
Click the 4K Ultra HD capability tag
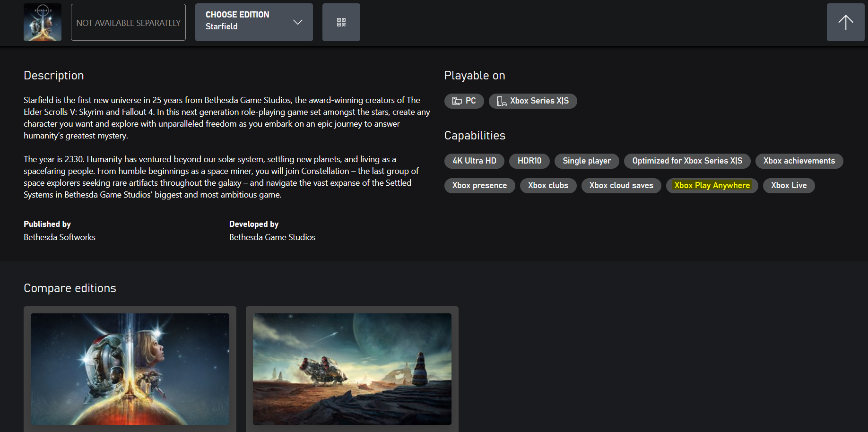(474, 161)
